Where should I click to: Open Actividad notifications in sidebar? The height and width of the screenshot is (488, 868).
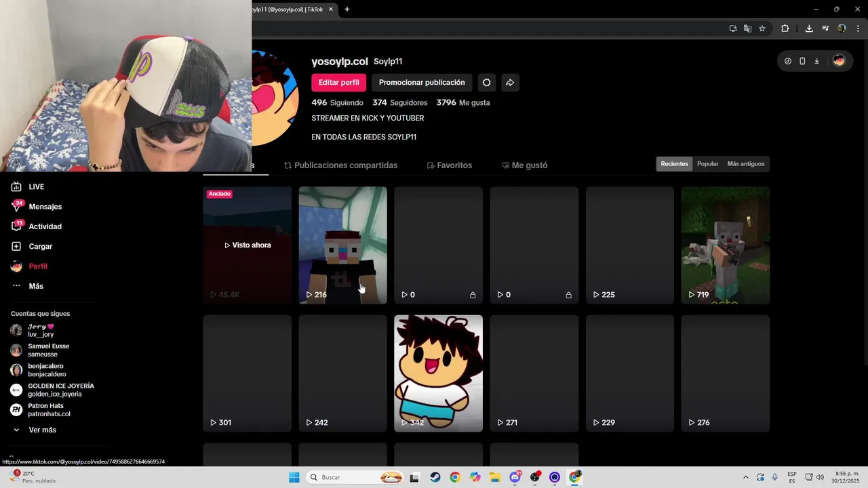(37, 226)
